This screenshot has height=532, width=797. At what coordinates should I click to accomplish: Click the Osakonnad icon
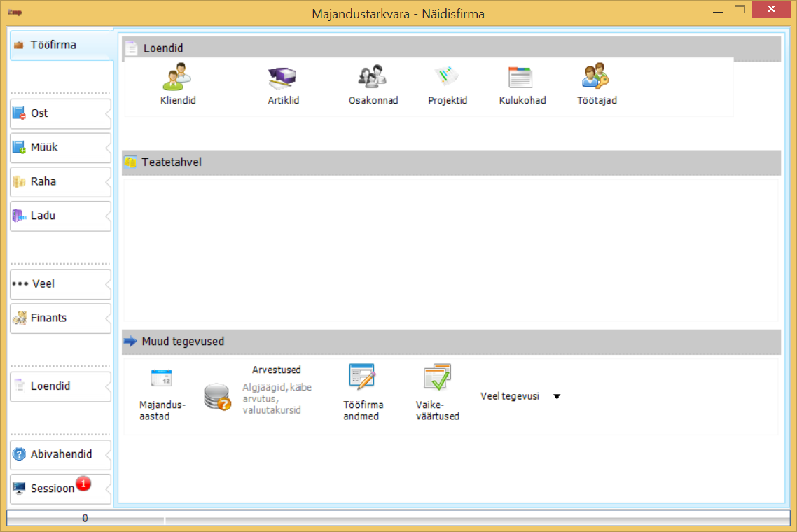(x=373, y=77)
